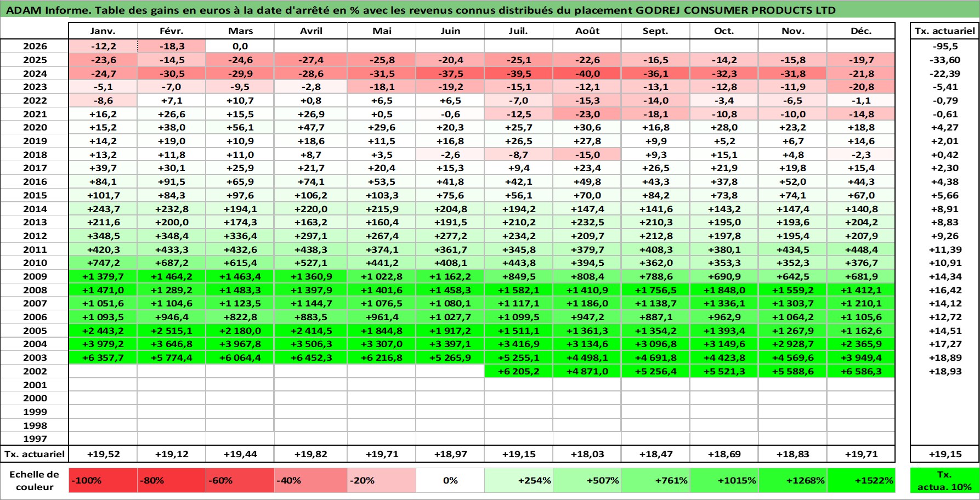Select the 1997 row label
Screen dimensions: 980x500
pyautogui.click(x=35, y=439)
